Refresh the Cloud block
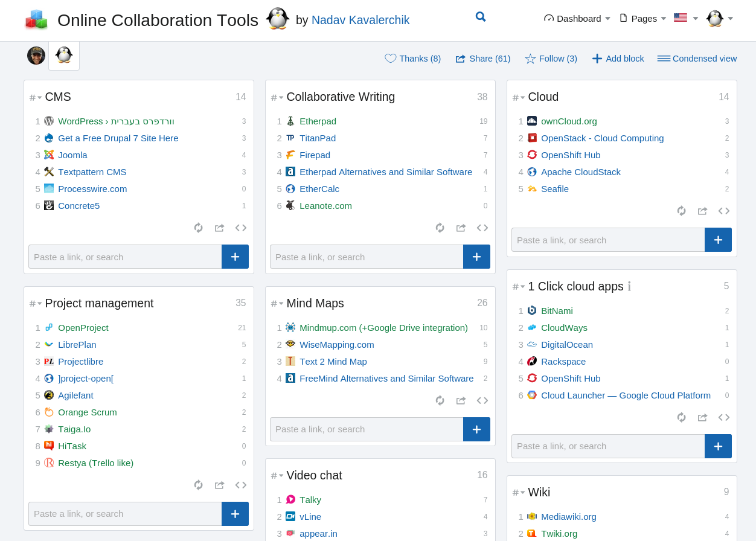The image size is (756, 541). click(682, 211)
